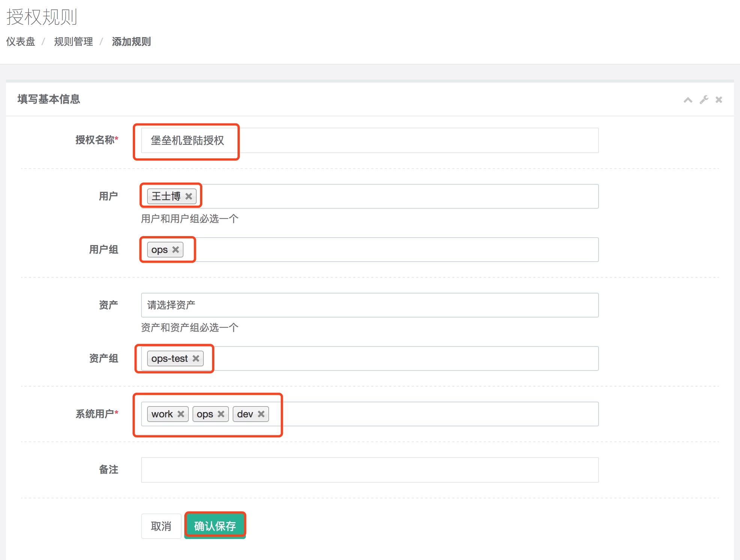Image resolution: width=740 pixels, height=560 pixels.
Task: Remove the work system user tag
Action: pyautogui.click(x=181, y=414)
